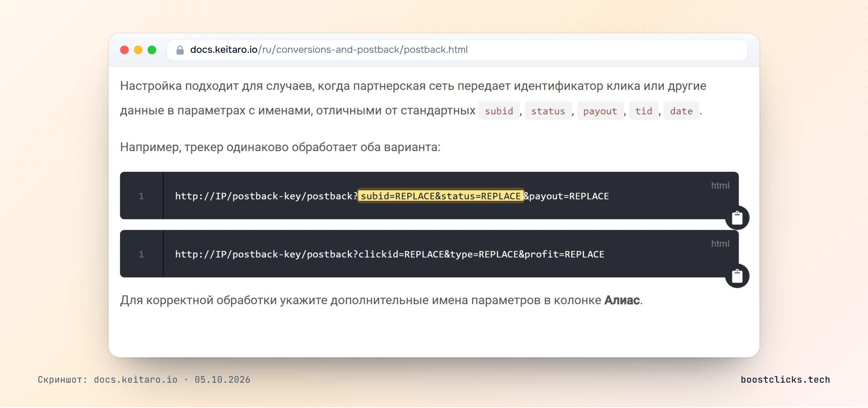Click the status inline code tag

[x=548, y=111]
